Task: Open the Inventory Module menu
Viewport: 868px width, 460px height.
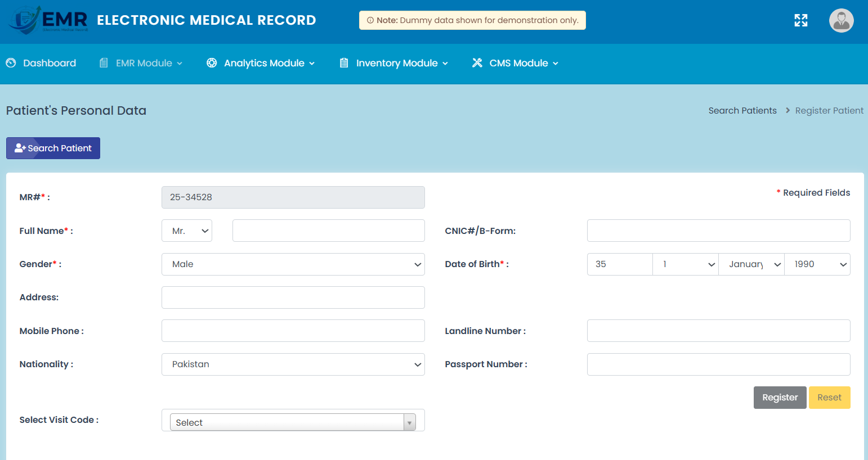Action: point(397,63)
